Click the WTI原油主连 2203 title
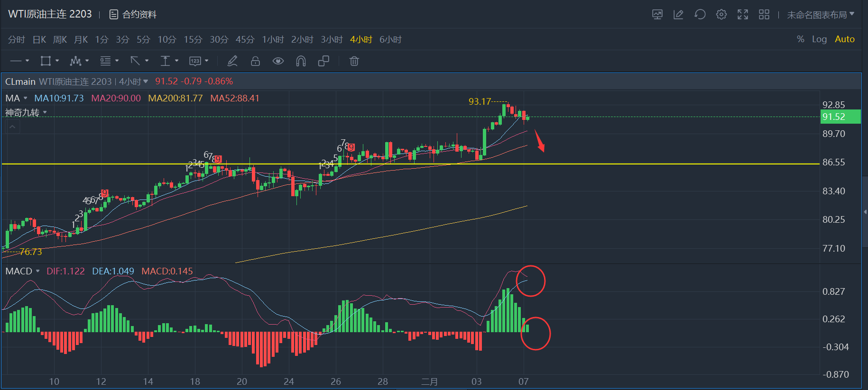The height and width of the screenshot is (390, 868). tap(50, 14)
